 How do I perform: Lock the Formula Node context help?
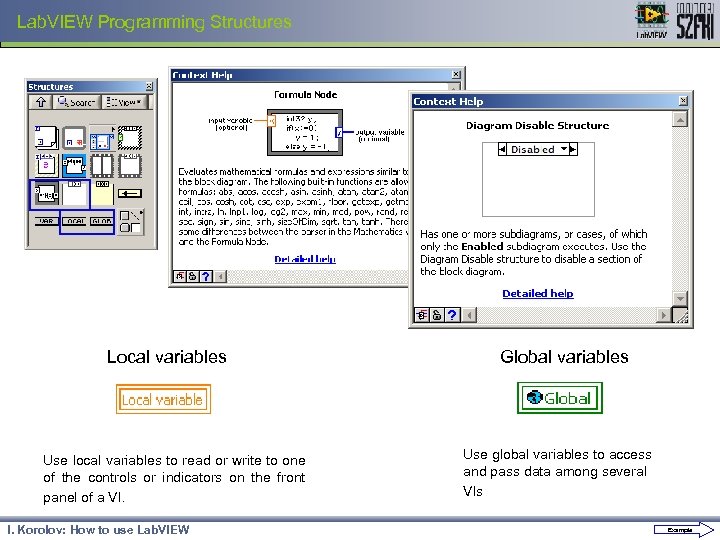click(192, 276)
